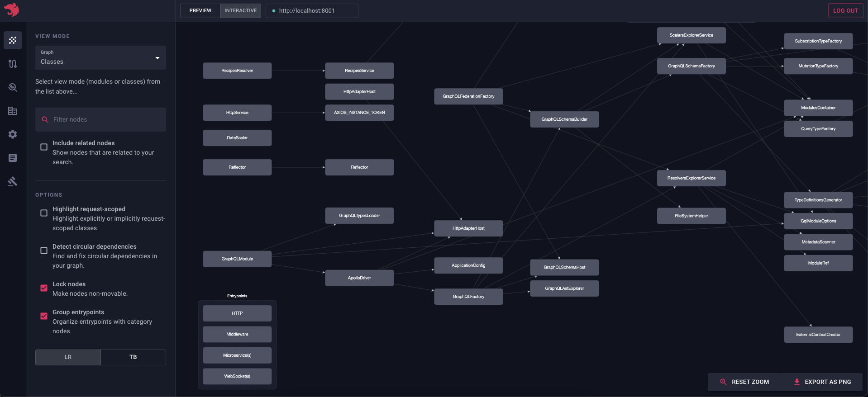Focus the Filter nodes search field
868x397 pixels.
(106, 119)
